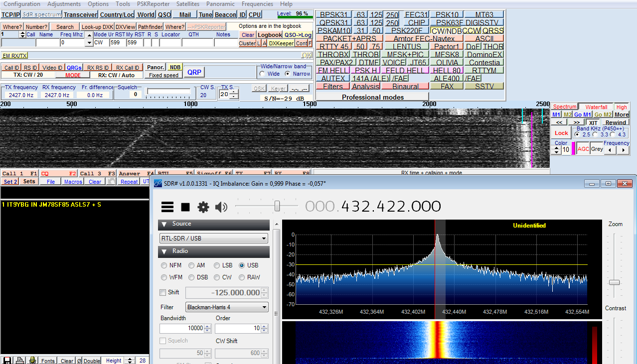Open the Satellites menu
This screenshot has width=637, height=364.
[188, 4]
